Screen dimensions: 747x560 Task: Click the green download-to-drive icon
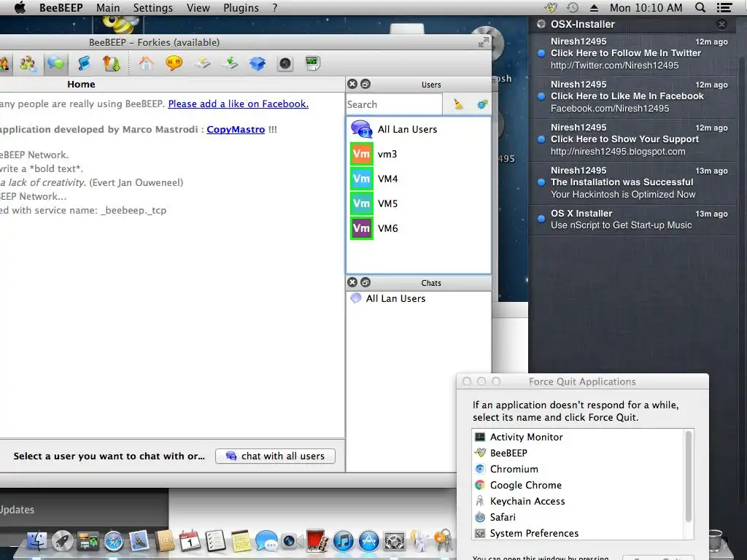click(x=230, y=63)
